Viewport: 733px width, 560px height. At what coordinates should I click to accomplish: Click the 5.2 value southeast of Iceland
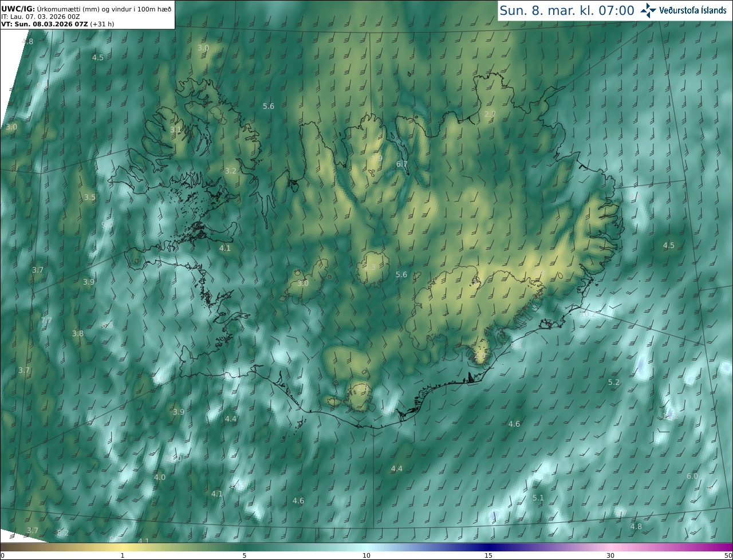[x=614, y=381]
